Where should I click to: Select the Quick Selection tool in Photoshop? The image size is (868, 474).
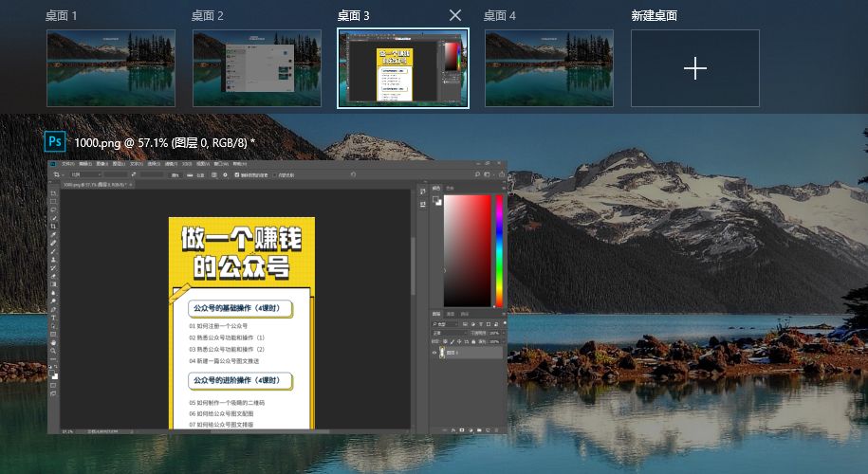click(x=53, y=218)
